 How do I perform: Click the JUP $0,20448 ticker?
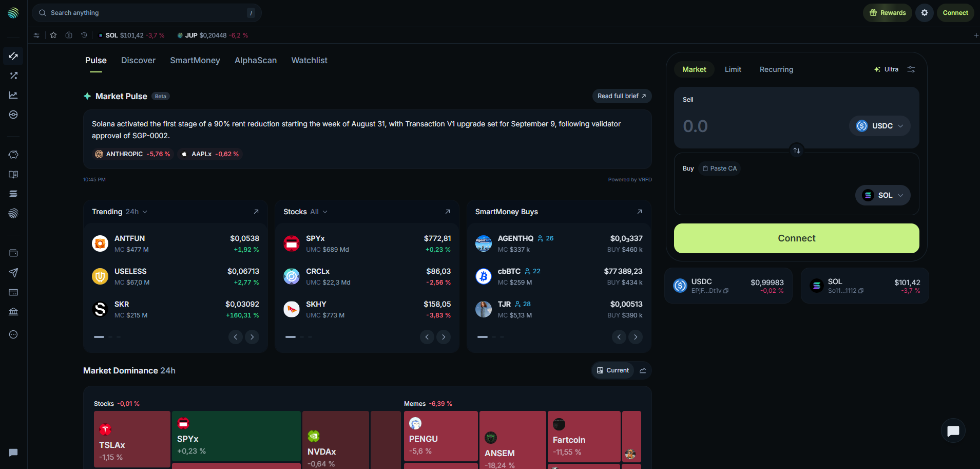pos(213,35)
